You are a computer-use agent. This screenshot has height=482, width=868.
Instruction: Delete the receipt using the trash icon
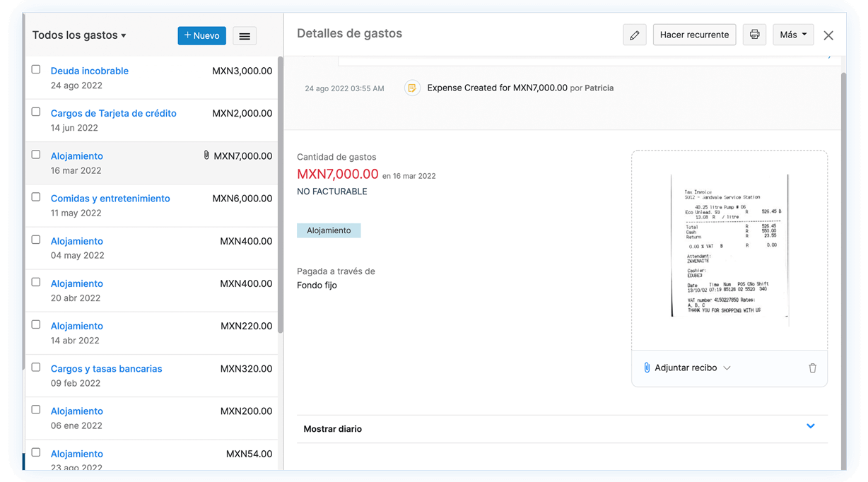(x=812, y=368)
